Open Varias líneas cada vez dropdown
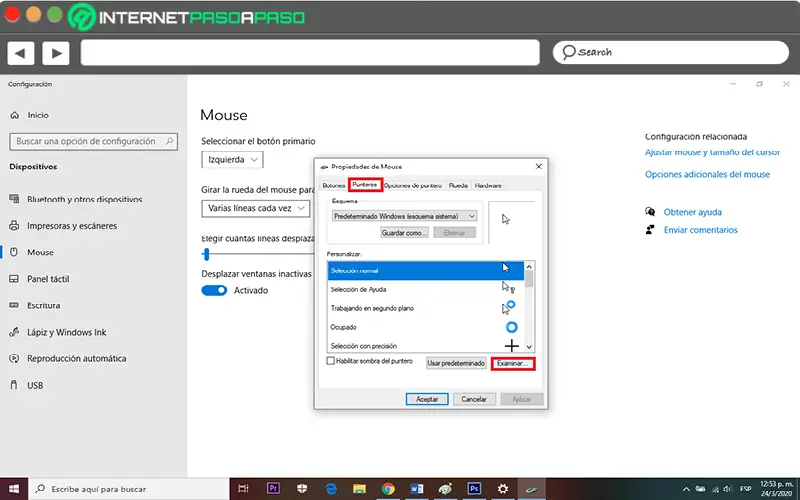 click(256, 208)
